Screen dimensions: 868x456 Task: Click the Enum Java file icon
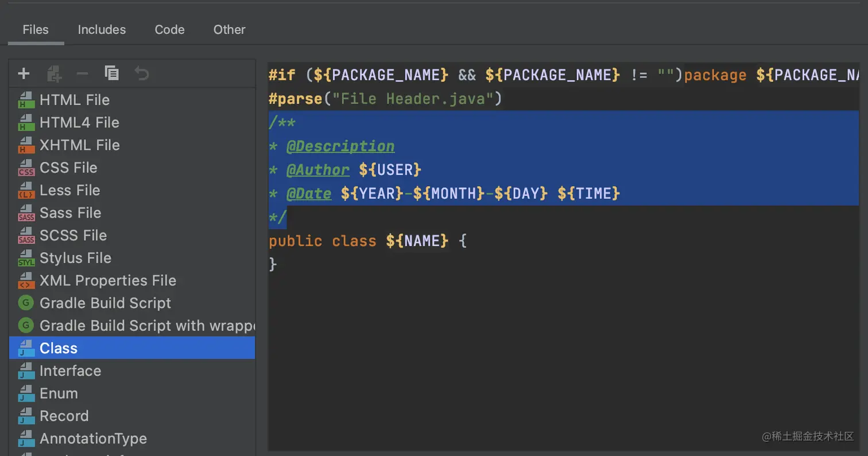click(x=26, y=394)
